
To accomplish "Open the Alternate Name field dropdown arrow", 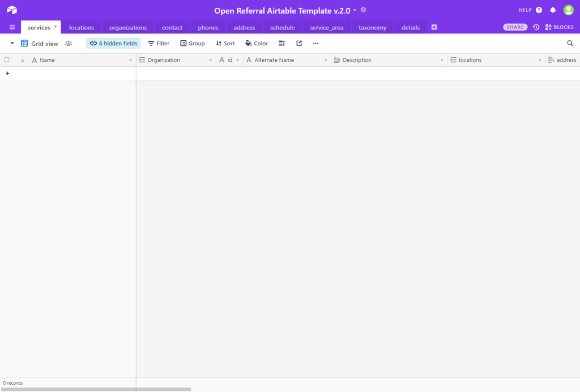I will (326, 60).
